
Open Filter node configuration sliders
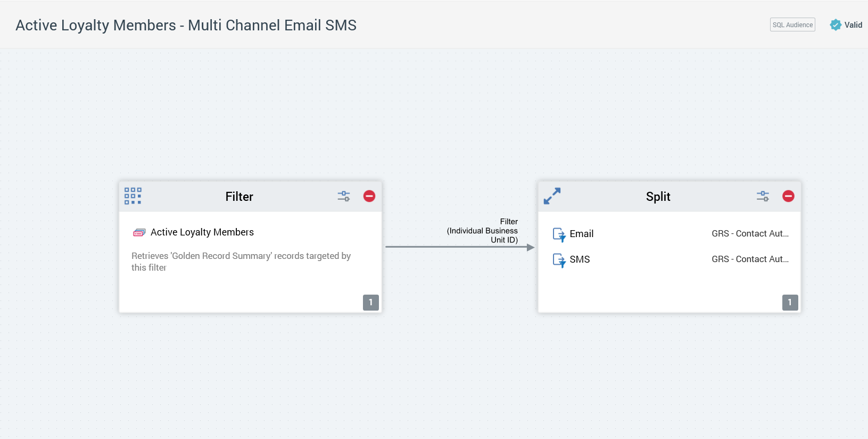pos(344,196)
